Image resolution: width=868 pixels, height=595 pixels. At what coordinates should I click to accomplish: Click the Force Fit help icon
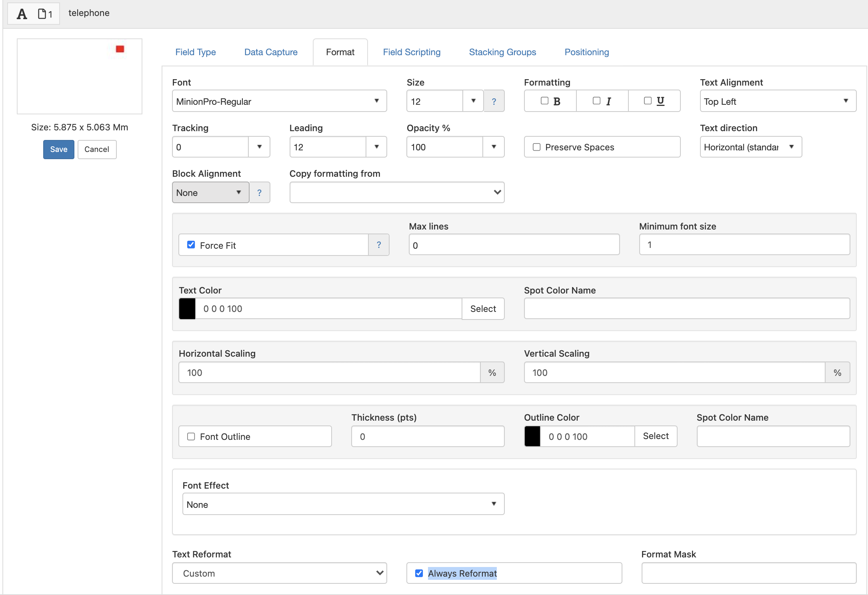[379, 245]
